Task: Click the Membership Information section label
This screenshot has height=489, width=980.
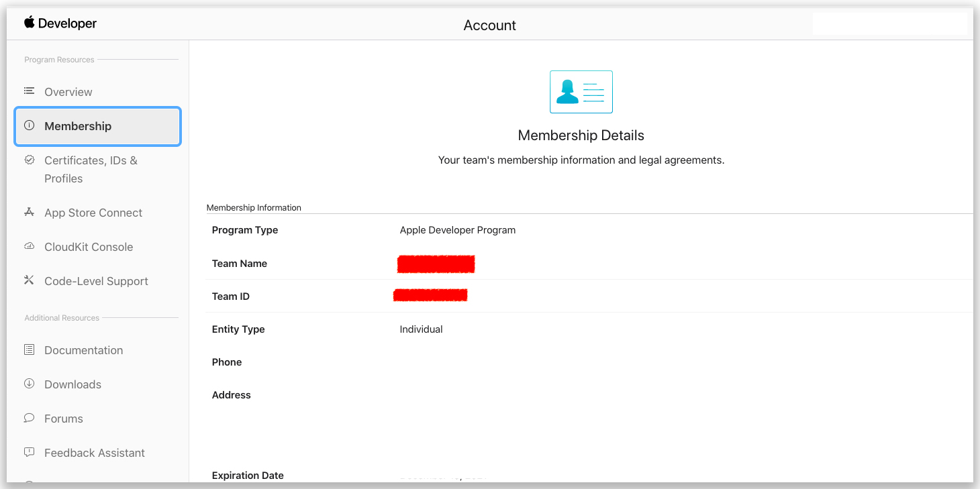Action: [254, 208]
